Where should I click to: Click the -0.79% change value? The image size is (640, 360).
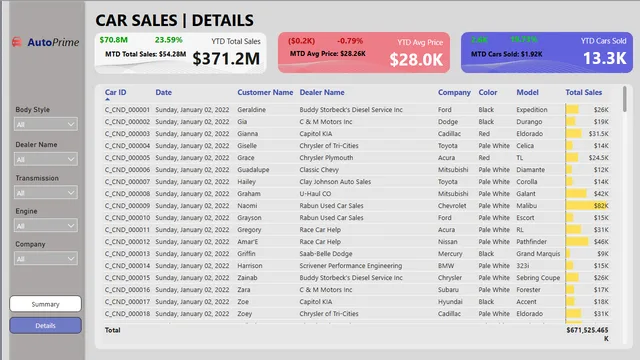pos(350,41)
